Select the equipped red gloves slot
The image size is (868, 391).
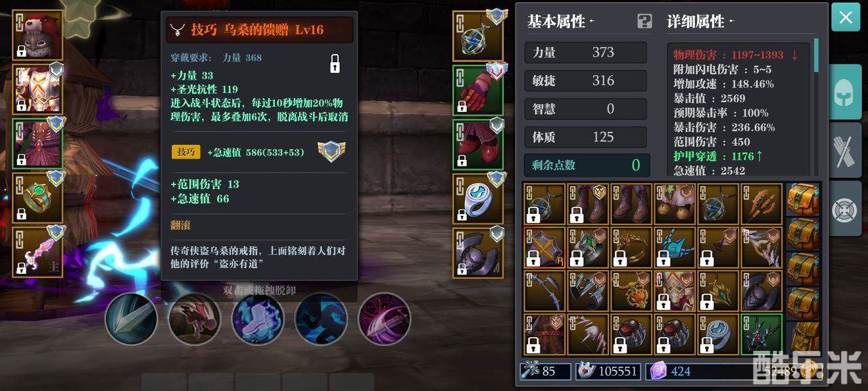click(478, 90)
